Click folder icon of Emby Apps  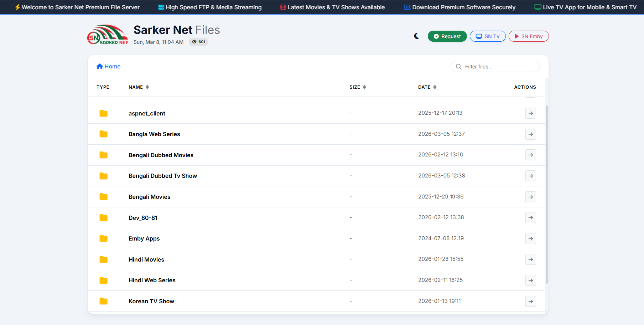pyautogui.click(x=104, y=238)
